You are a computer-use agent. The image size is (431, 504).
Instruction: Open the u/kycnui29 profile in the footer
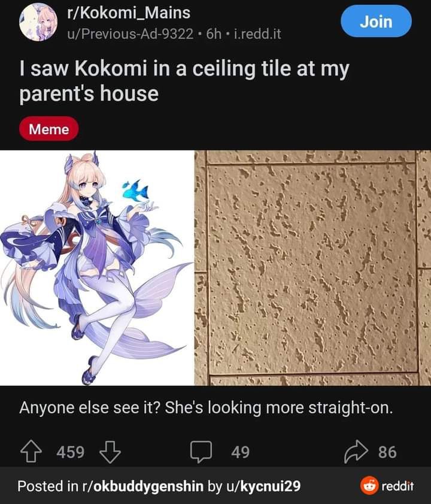(263, 486)
